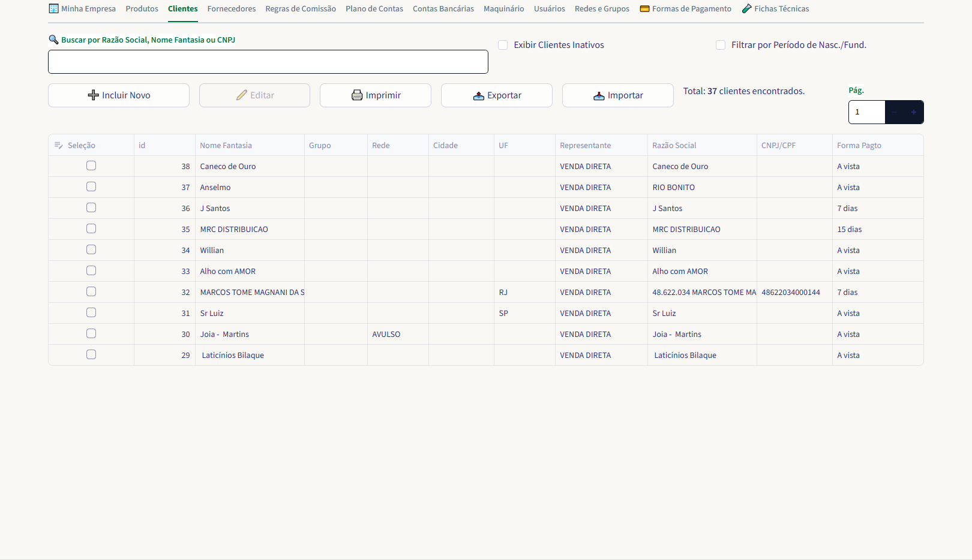This screenshot has height=560, width=972.
Task: Select the Anselmo row checkbox
Action: tap(91, 186)
